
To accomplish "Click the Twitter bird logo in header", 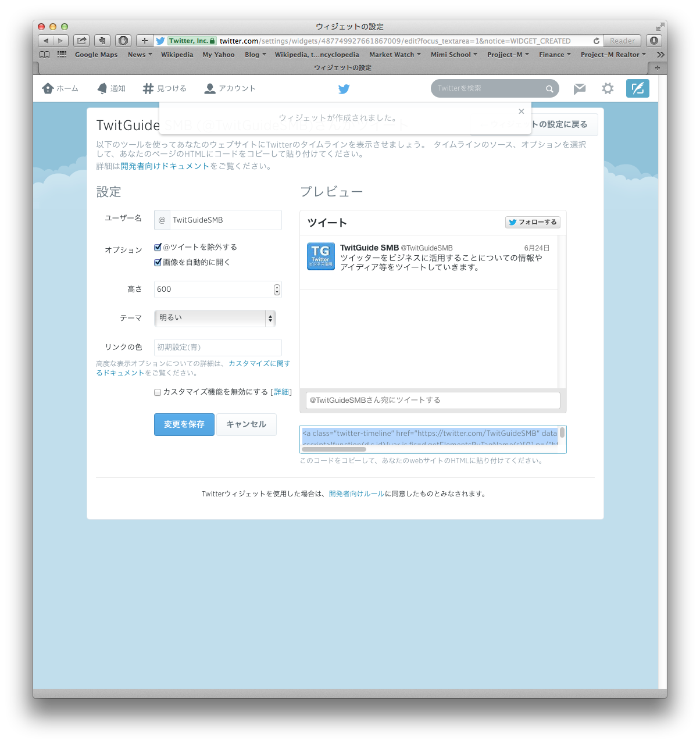I will (x=344, y=89).
